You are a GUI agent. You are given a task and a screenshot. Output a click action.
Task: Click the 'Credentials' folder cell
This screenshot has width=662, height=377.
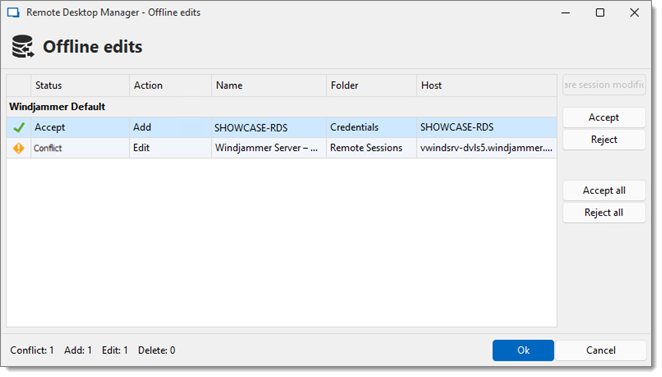click(x=371, y=127)
